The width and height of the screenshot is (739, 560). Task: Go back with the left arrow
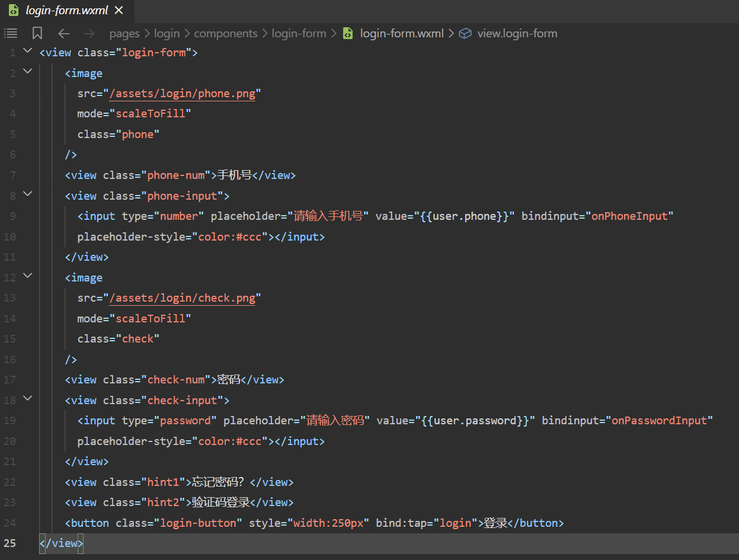point(64,33)
